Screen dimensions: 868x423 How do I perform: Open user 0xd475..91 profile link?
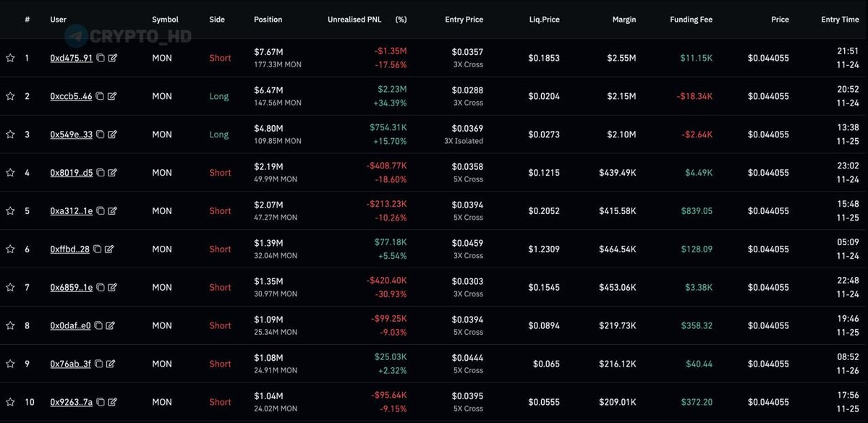71,58
